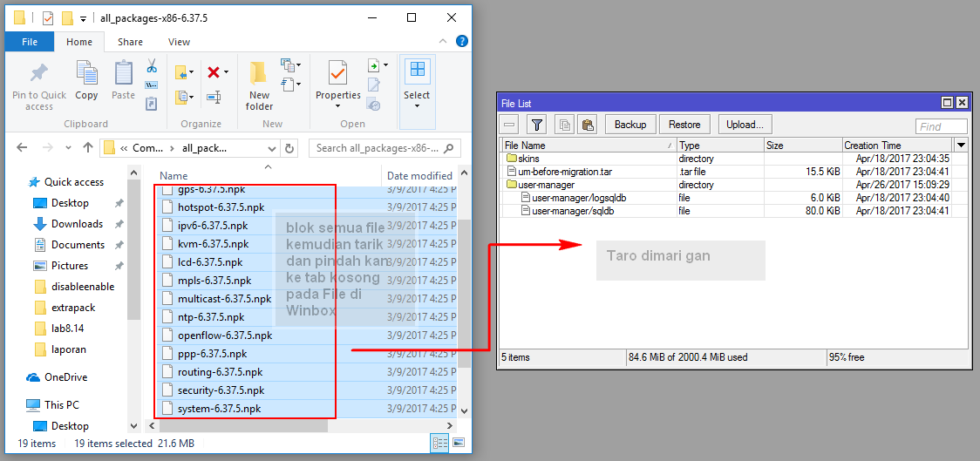This screenshot has height=461, width=980.
Task: Click the red Delete X icon
Action: (x=213, y=72)
